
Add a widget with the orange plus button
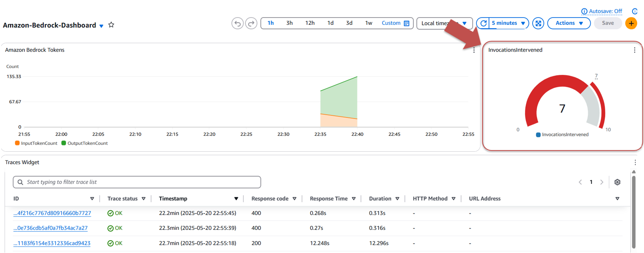coord(631,23)
